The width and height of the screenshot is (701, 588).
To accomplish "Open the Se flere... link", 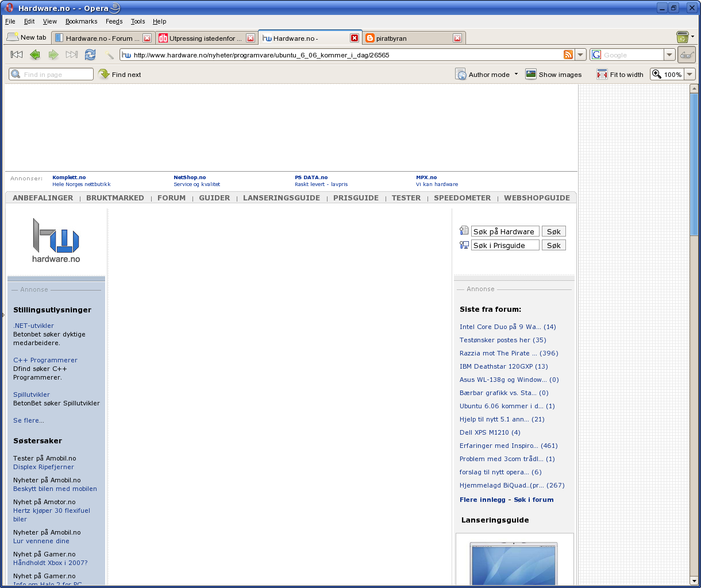I will [29, 420].
